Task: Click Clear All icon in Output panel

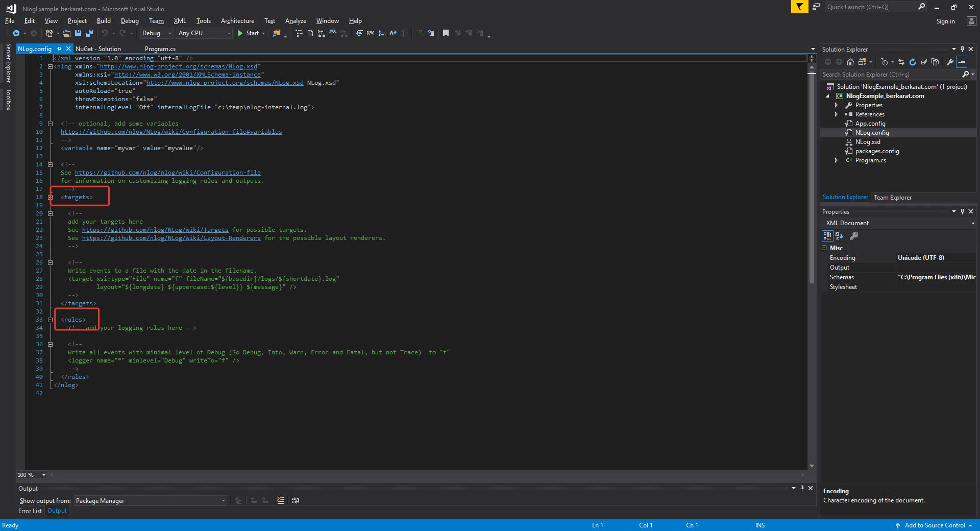Action: click(280, 500)
